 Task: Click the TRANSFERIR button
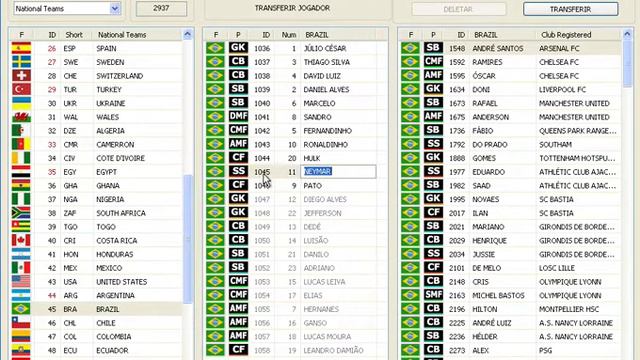(x=571, y=9)
